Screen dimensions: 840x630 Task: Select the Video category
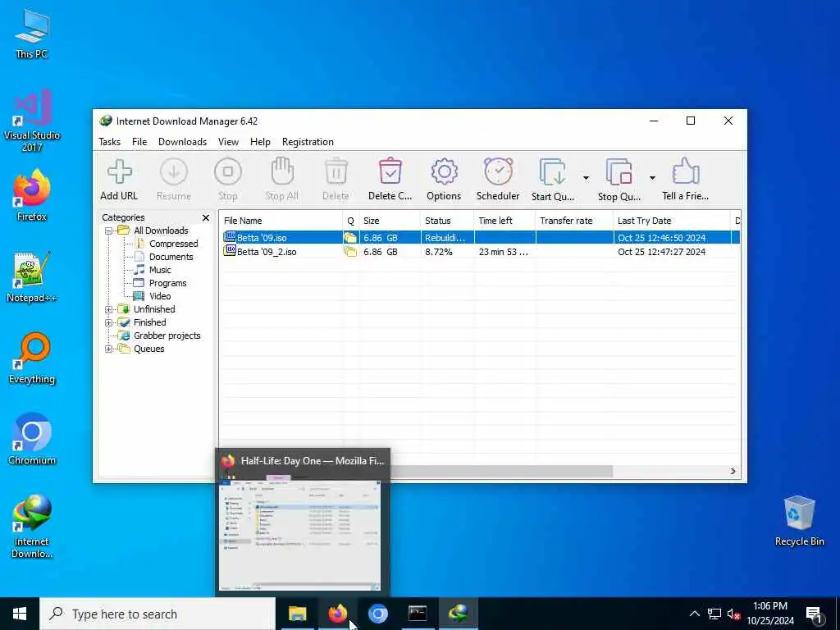[x=160, y=296]
